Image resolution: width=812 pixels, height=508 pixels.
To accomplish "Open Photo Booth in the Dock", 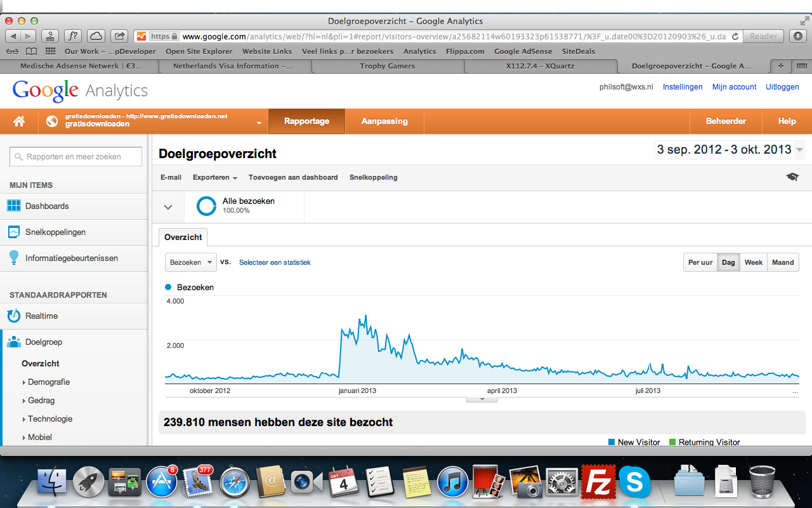I will point(488,483).
